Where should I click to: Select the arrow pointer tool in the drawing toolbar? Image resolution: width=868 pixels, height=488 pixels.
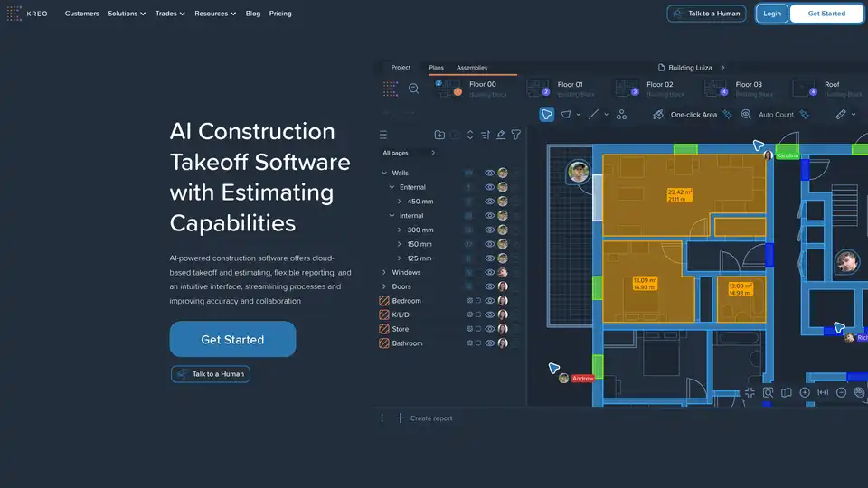coord(547,115)
